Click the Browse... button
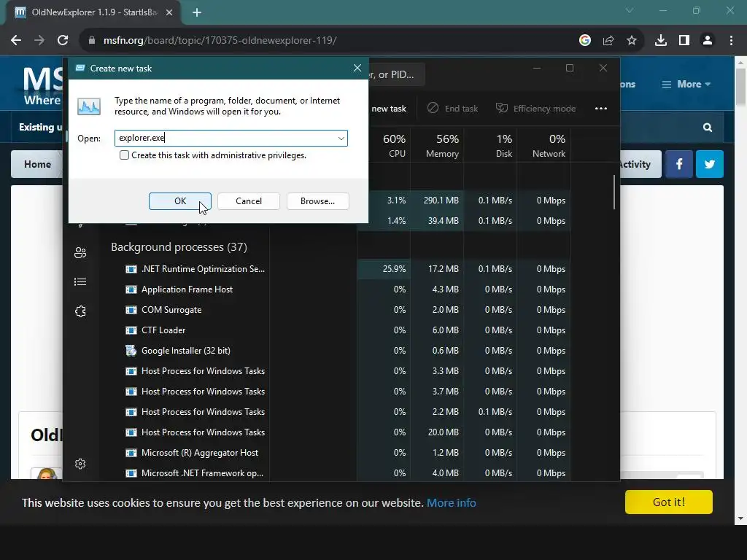 [x=318, y=201]
